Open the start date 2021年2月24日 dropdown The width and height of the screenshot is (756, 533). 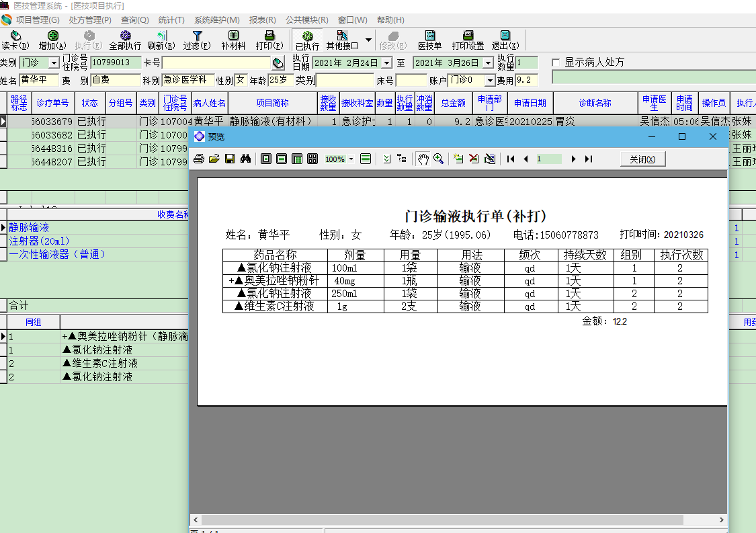386,63
